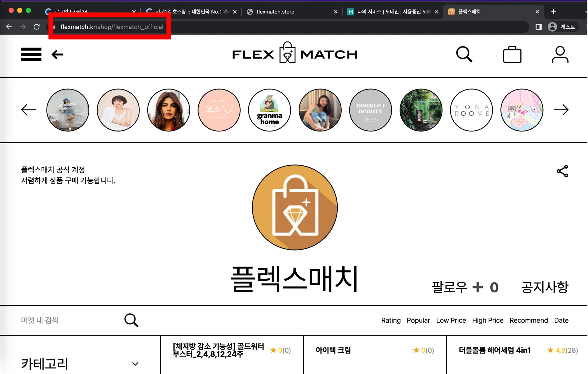Sort products by Low Price

point(451,320)
